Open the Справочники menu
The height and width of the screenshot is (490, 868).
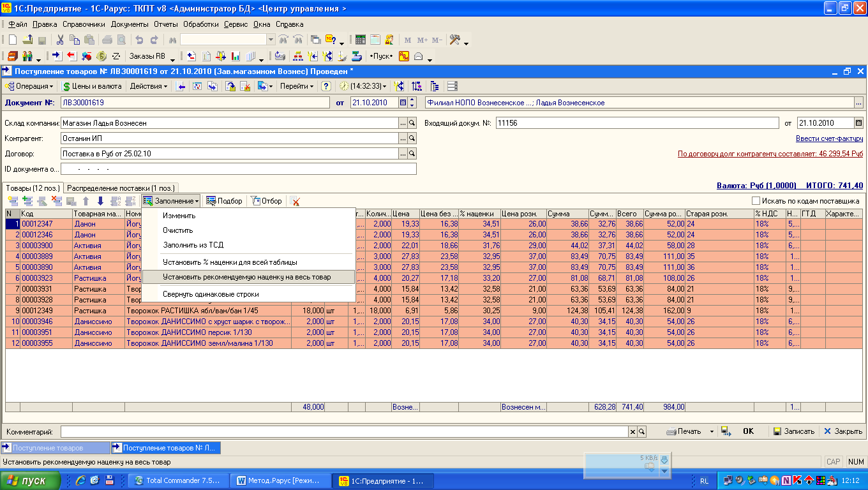point(84,24)
